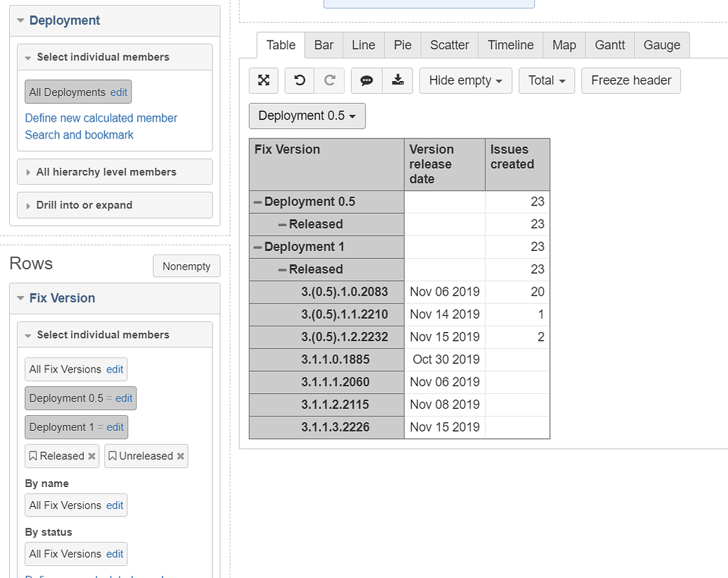Switch to the Gantt chart tab
728x578 pixels.
pos(609,44)
